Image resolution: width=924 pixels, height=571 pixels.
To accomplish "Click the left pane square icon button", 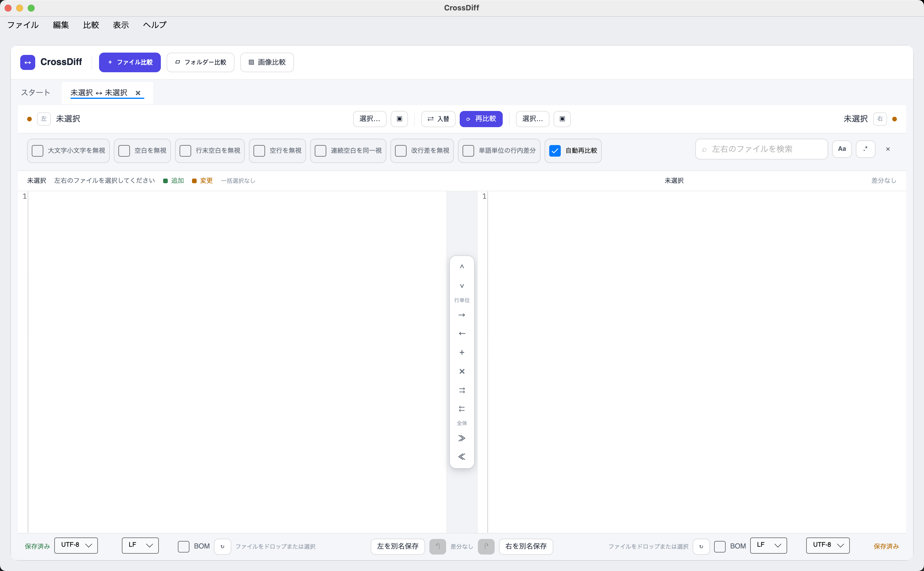I will [399, 119].
